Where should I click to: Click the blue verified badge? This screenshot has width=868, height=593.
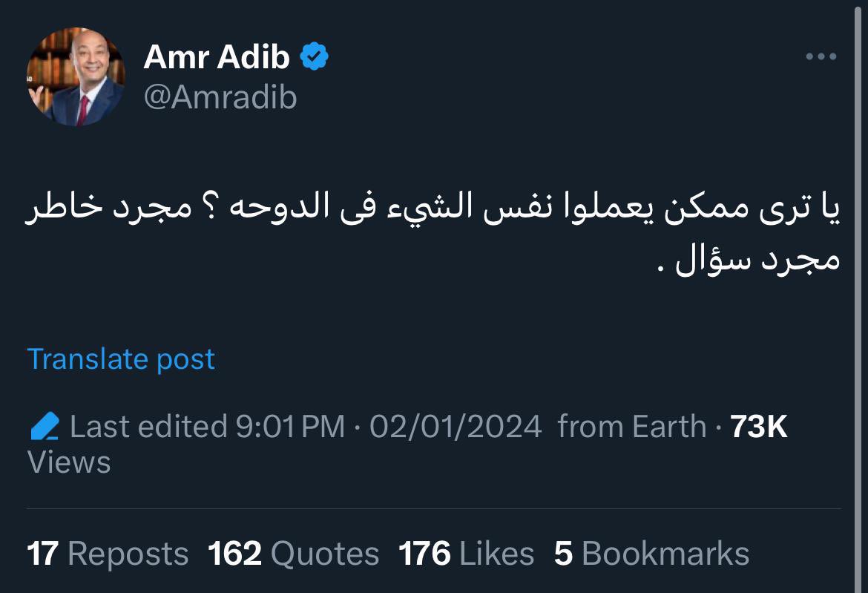point(315,56)
